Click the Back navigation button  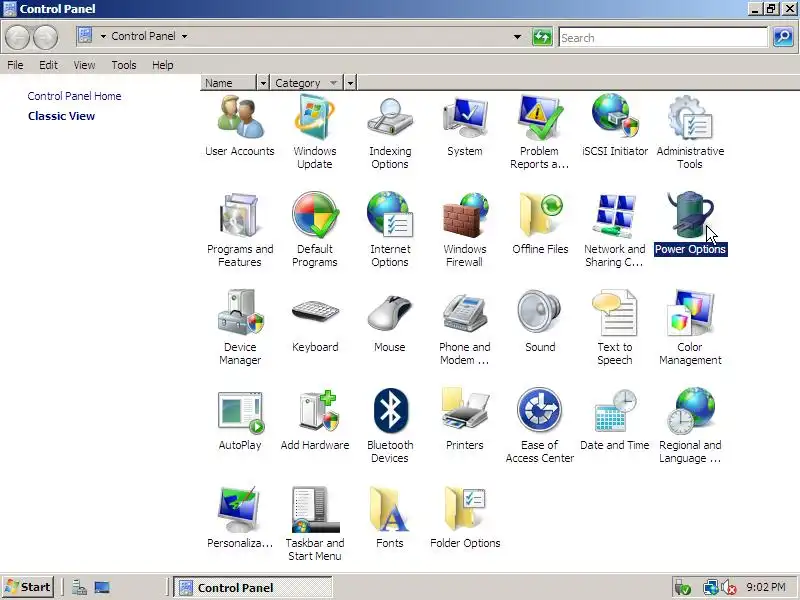pos(18,37)
